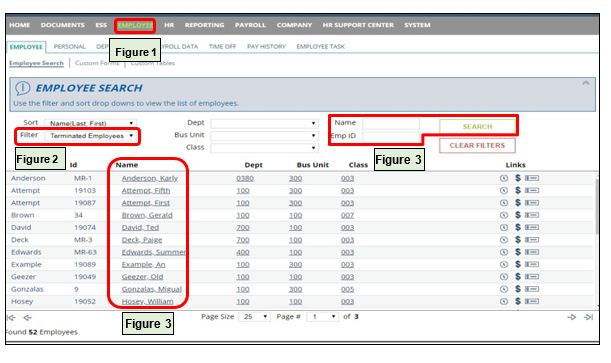
Task: Switch to the PAY HISTORY tab
Action: point(267,46)
